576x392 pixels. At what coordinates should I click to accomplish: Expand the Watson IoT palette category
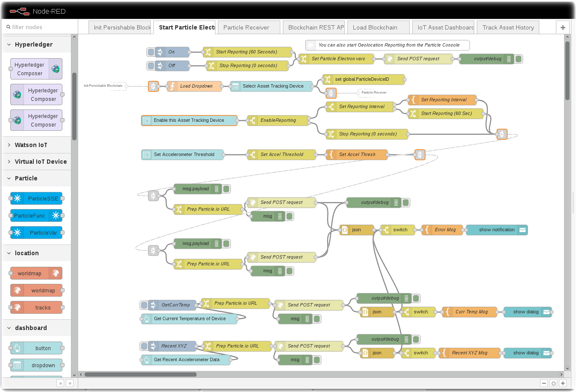(x=9, y=145)
